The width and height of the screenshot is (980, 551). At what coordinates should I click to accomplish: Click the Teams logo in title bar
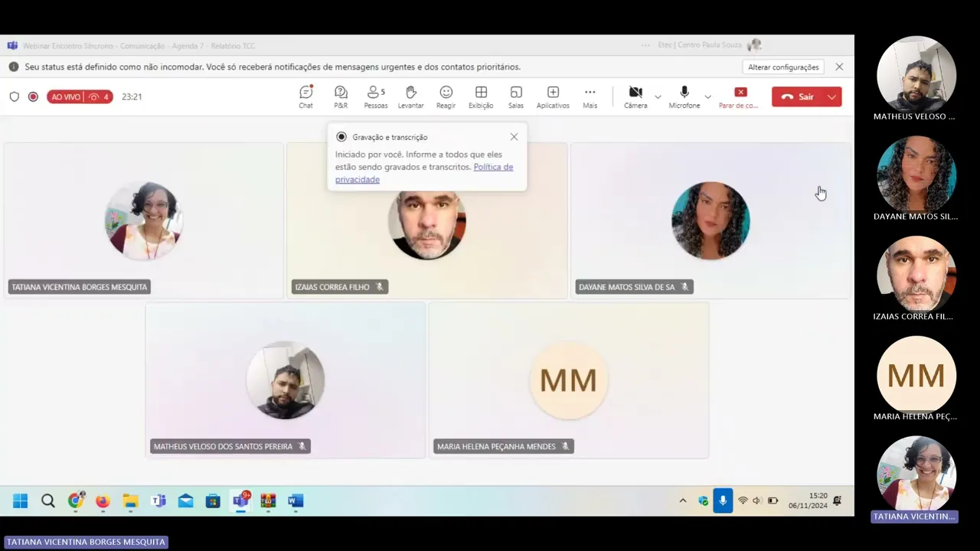[x=12, y=45]
